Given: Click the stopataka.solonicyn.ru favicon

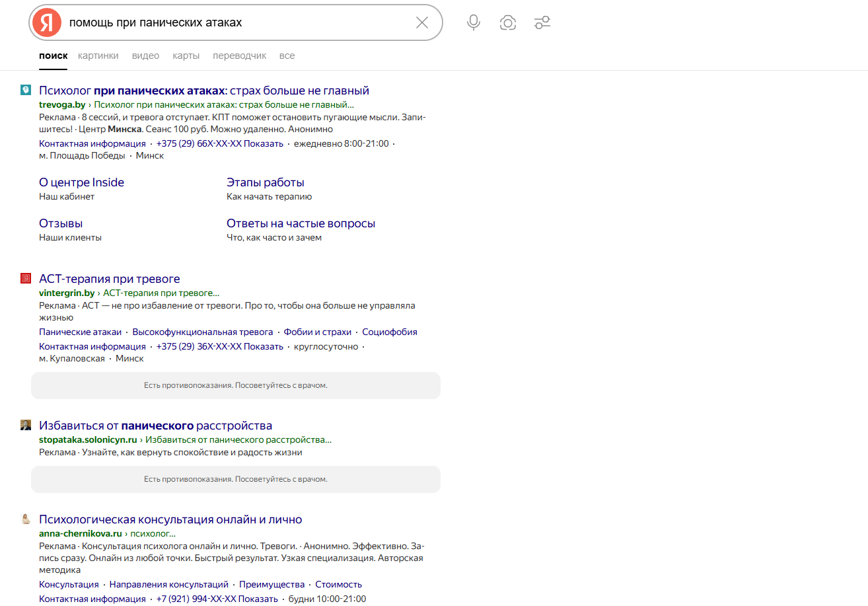Looking at the screenshot, I should [x=26, y=425].
